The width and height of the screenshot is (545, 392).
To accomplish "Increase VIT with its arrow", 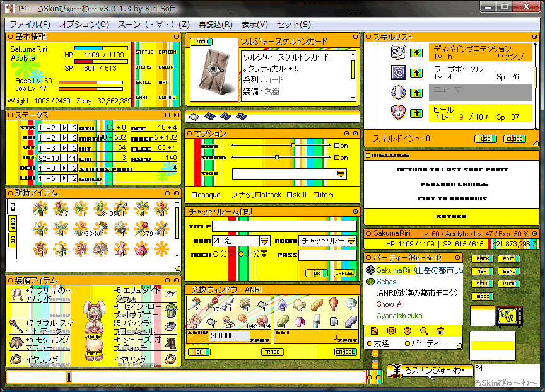I will coord(64,148).
